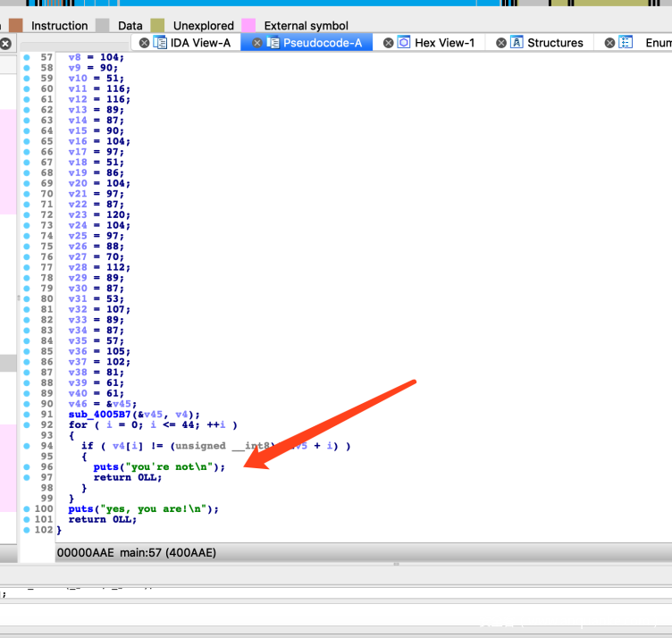Toggle breakpoint dot on line 96
The width and height of the screenshot is (672, 638).
click(27, 466)
